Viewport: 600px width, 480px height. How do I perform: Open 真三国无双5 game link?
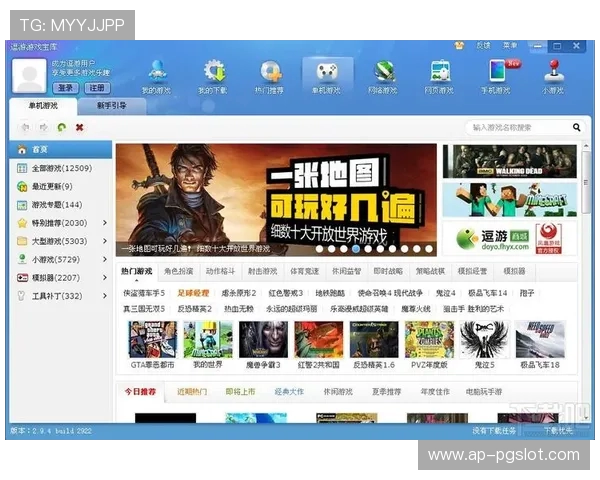(144, 309)
